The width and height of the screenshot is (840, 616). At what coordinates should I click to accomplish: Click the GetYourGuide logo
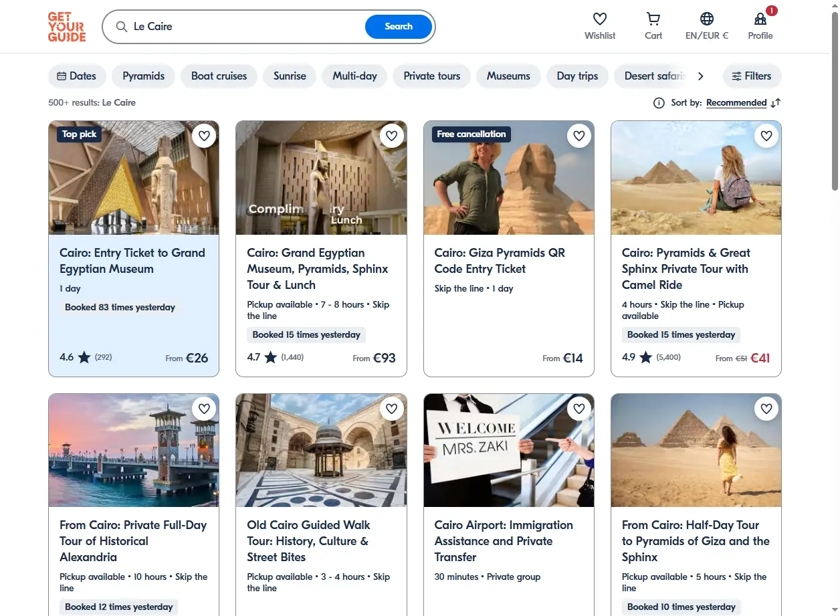[67, 27]
